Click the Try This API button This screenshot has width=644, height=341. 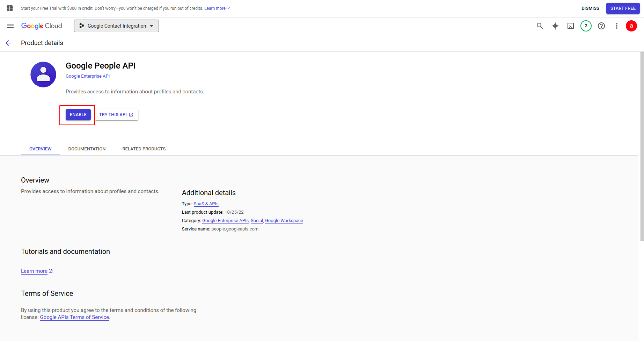point(116,115)
